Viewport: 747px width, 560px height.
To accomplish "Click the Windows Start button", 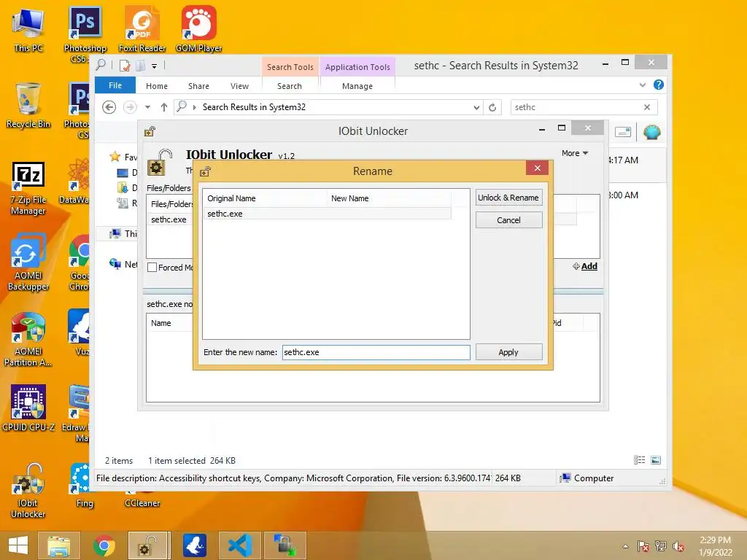I will (18, 545).
